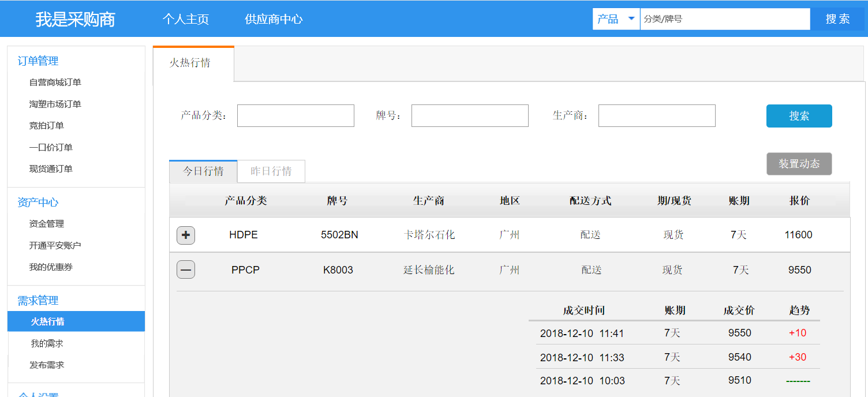868x397 pixels.
Task: Open the 产品 search type dropdown
Action: [x=616, y=19]
